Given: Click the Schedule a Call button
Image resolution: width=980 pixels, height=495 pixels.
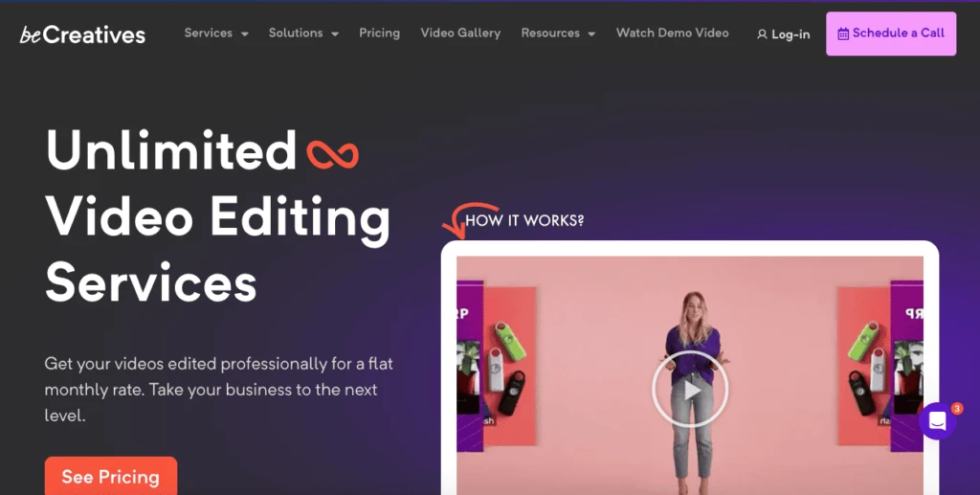Looking at the screenshot, I should coord(891,34).
